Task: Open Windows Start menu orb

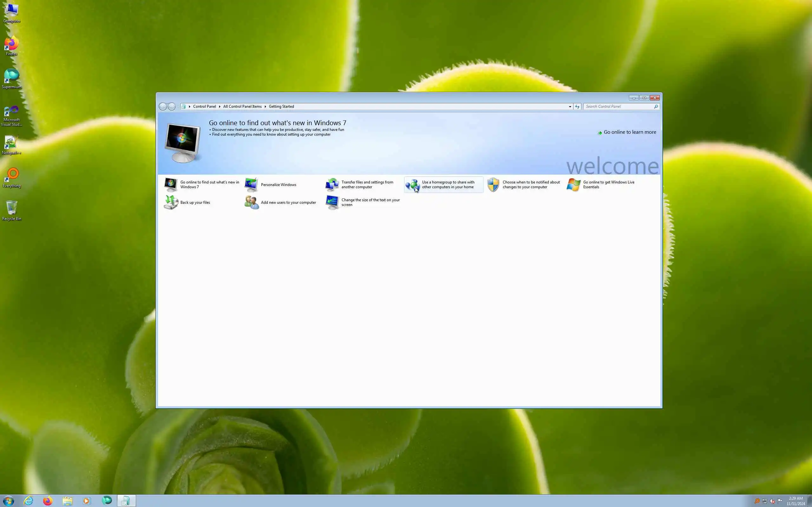Action: coord(8,501)
